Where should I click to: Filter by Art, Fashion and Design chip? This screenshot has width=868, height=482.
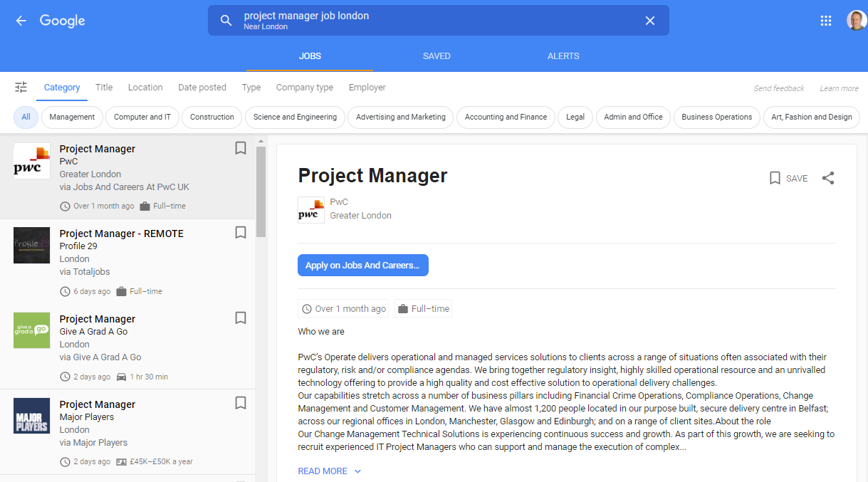click(812, 117)
